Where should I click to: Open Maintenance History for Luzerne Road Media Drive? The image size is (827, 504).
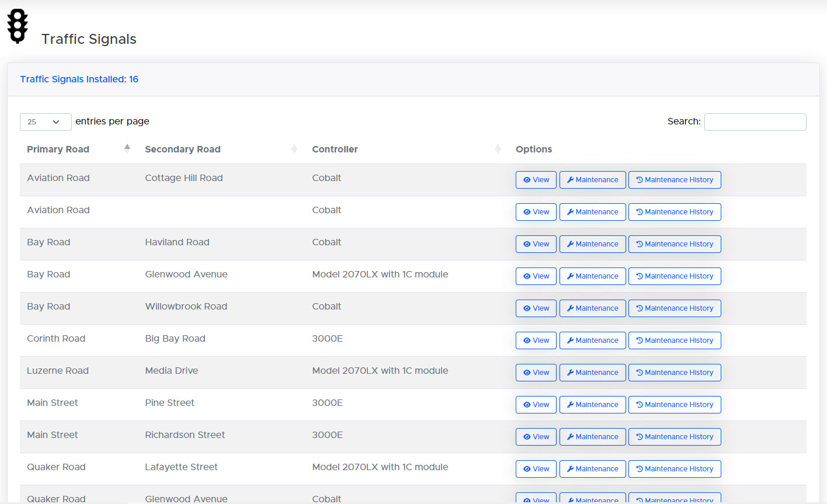click(675, 373)
